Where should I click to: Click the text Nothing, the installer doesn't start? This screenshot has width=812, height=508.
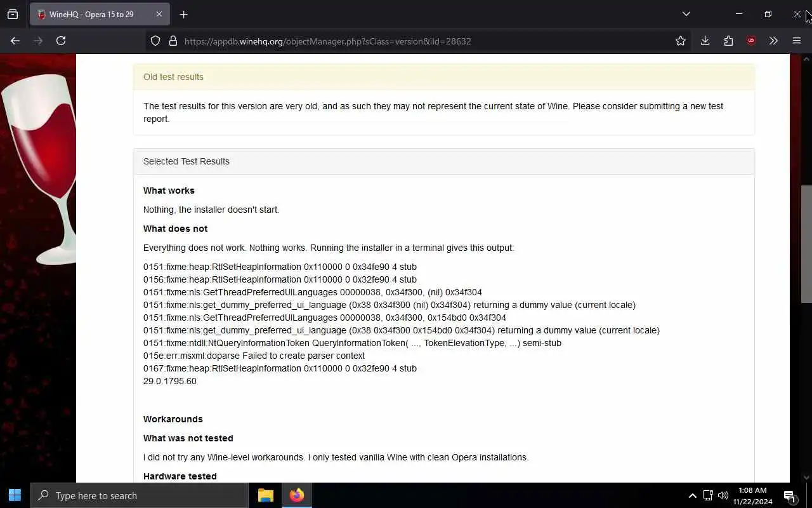tap(211, 210)
